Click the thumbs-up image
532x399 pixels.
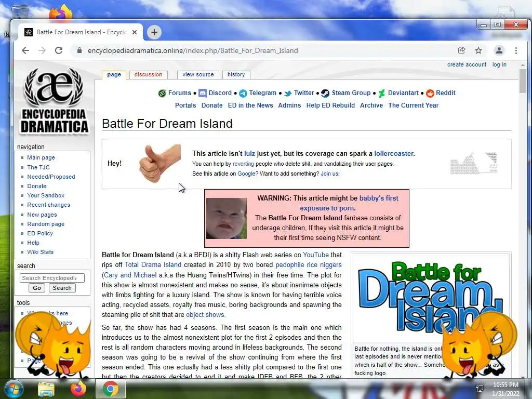(x=160, y=164)
